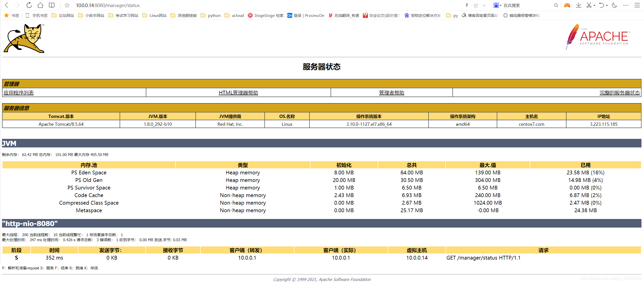Click the address bar URL

(108, 5)
